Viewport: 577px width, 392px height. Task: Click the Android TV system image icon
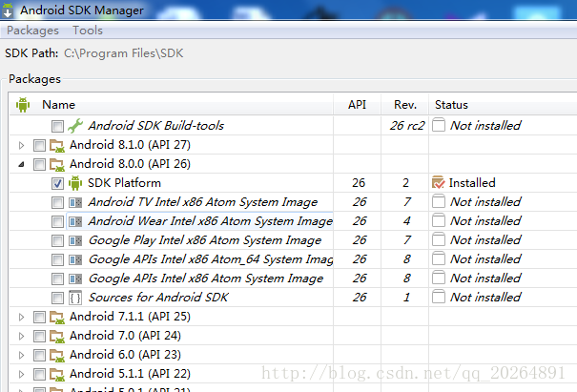pos(75,202)
